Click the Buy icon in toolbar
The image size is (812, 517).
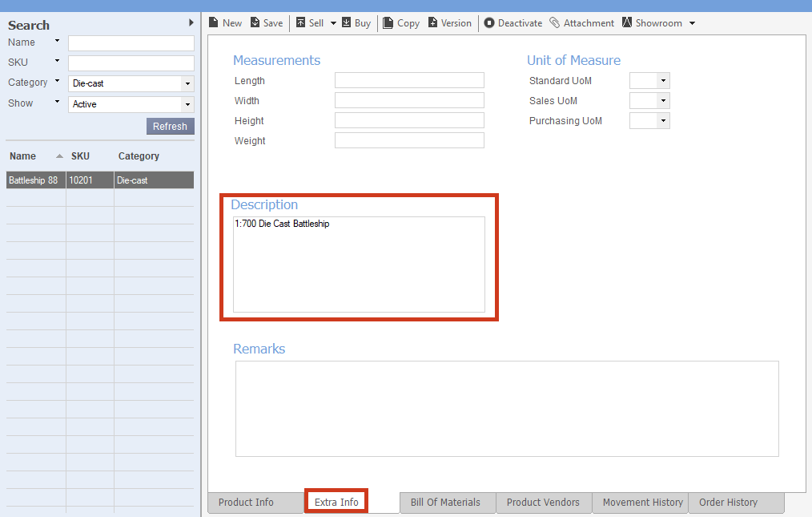tap(347, 22)
